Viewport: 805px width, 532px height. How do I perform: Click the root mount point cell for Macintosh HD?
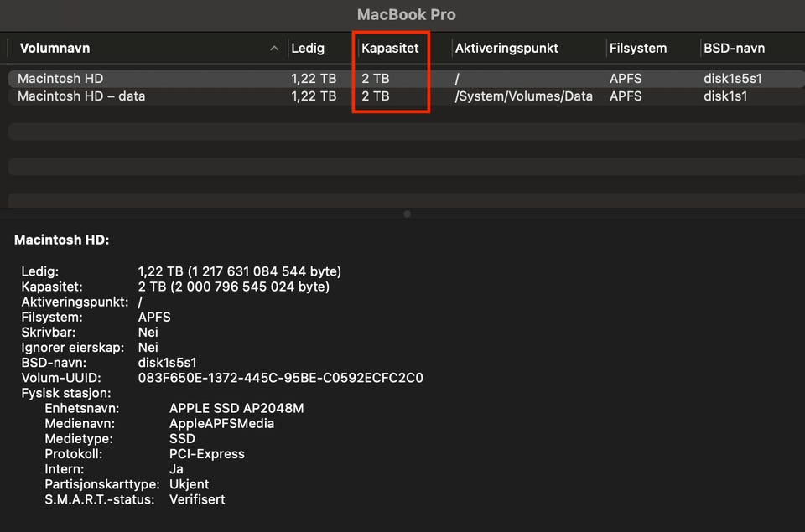pos(457,79)
